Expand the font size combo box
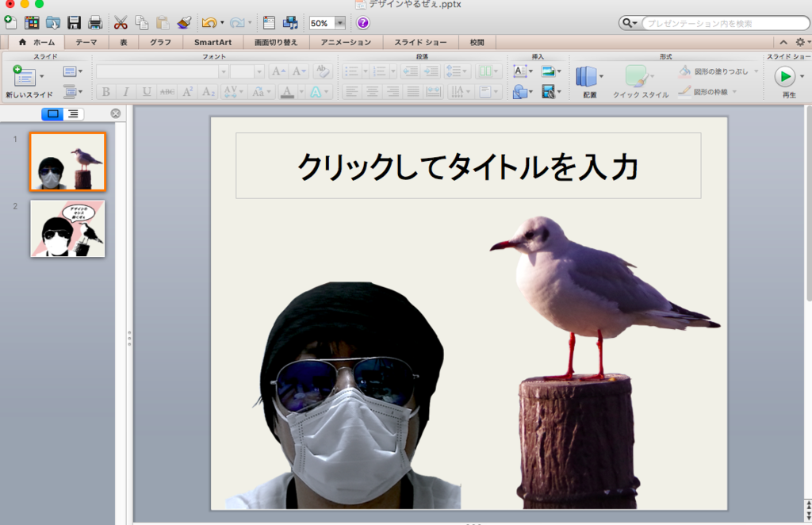Viewport: 812px width, 525px height. 259,71
